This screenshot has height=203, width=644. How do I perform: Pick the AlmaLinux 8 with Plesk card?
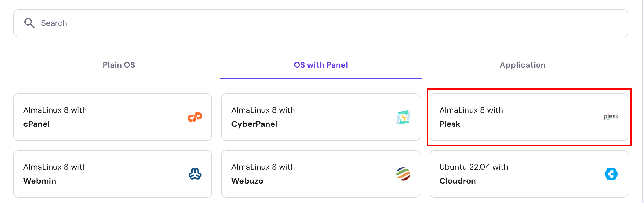(x=529, y=117)
